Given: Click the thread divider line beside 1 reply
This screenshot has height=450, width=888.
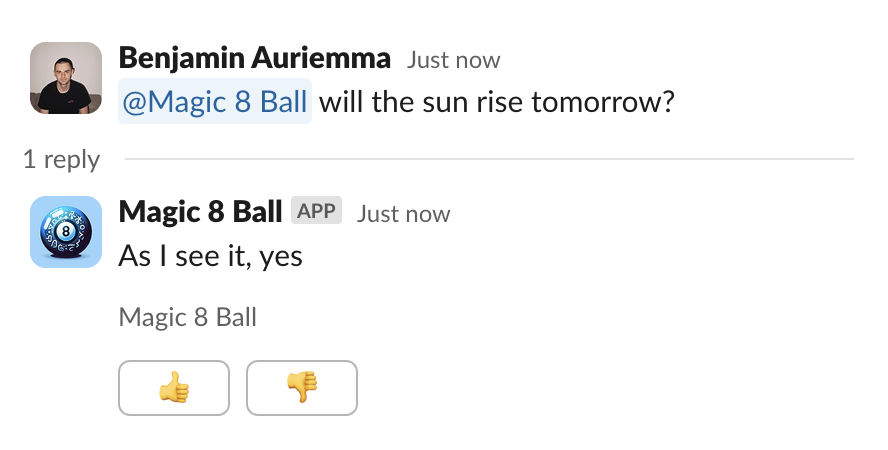Looking at the screenshot, I should pyautogui.click(x=490, y=159).
